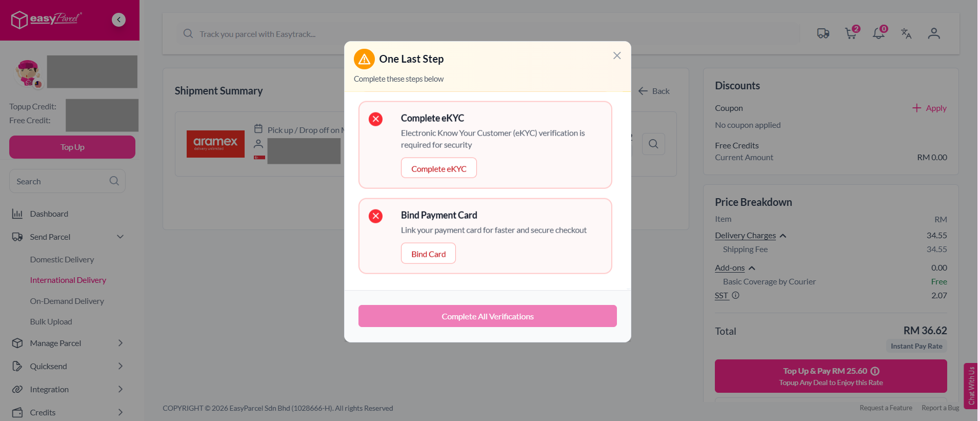The image size is (980, 421).
Task: Open the notifications bell icon
Action: click(x=879, y=33)
